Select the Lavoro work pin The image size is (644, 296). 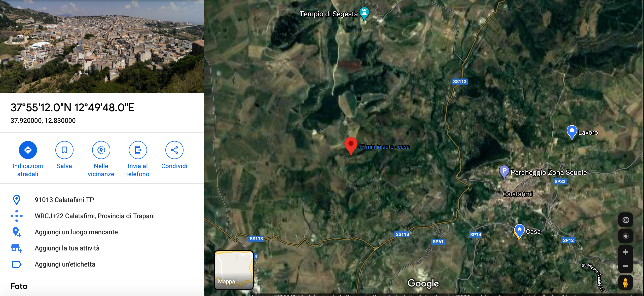pos(572,132)
